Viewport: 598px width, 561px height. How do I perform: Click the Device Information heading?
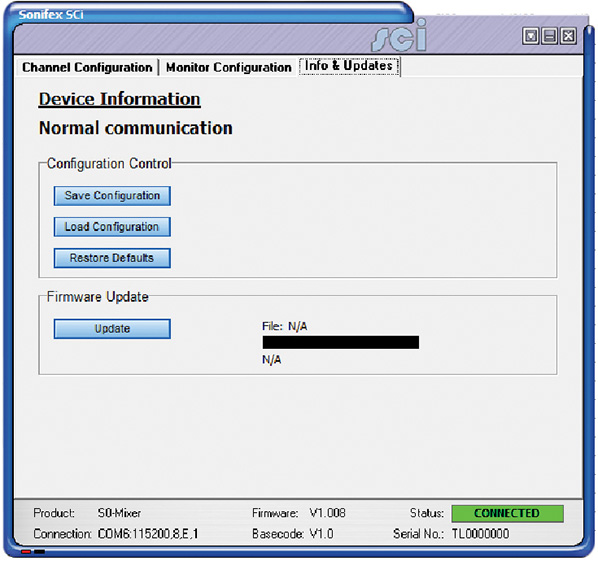[120, 99]
